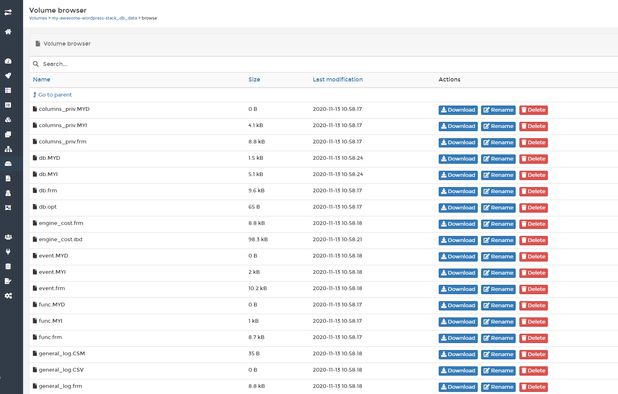618x394 pixels.
Task: Rename general_log.frm file
Action: 498,387
